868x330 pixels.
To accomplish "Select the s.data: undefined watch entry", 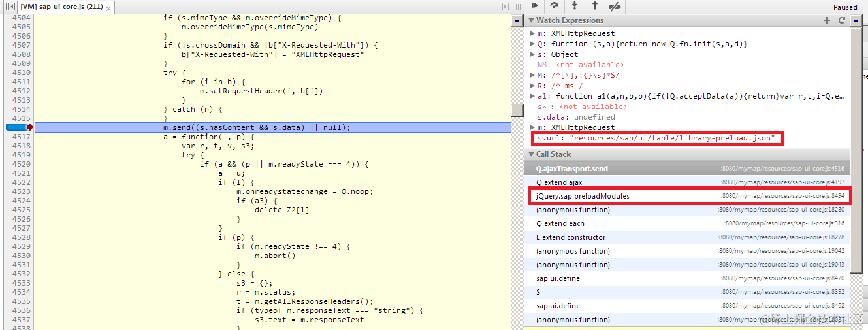I will coord(575,117).
